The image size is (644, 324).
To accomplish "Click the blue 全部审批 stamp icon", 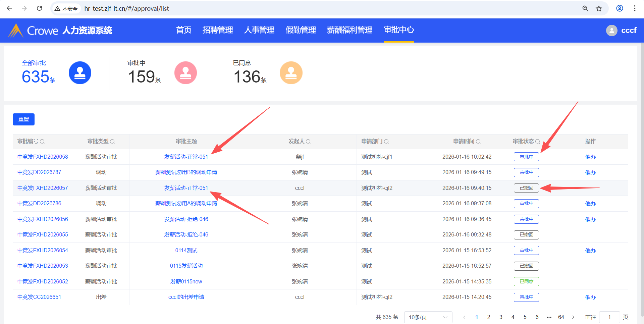I will [x=80, y=73].
